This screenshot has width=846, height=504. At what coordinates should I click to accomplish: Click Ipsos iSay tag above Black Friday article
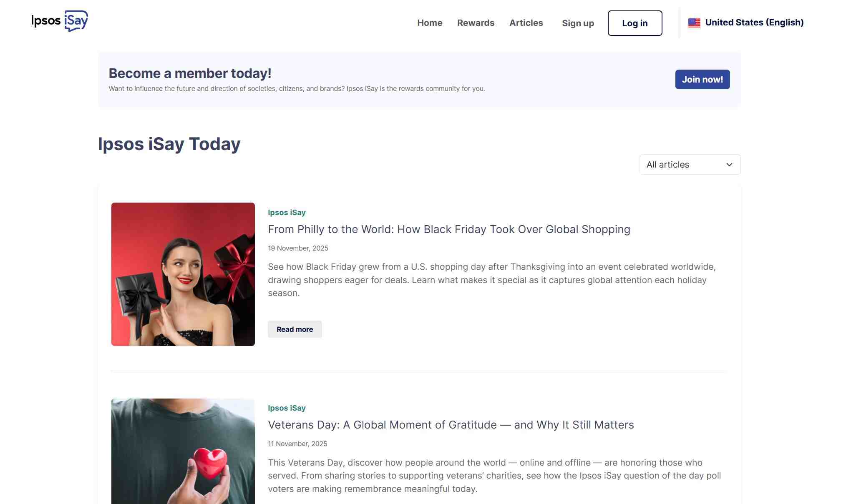point(287,213)
